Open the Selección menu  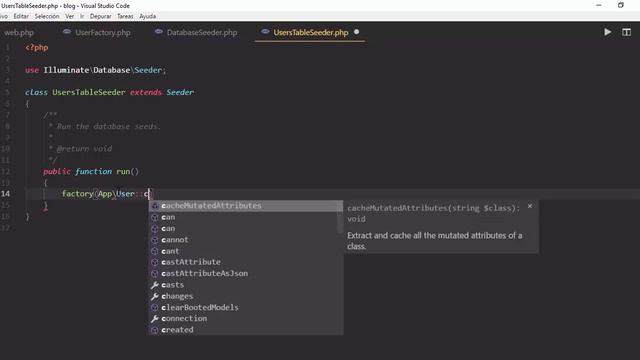click(x=47, y=16)
